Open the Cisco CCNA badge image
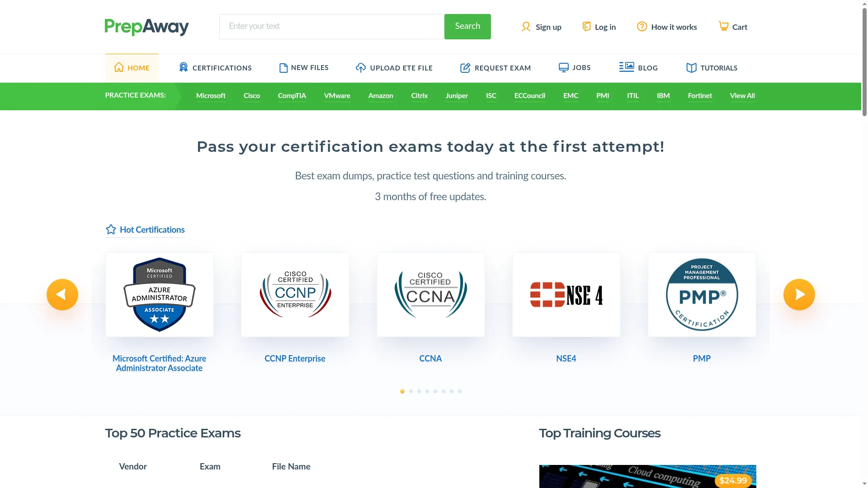 pyautogui.click(x=431, y=295)
